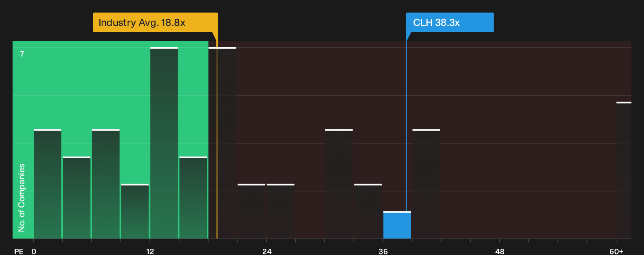Click the dark bar right of CLH
This screenshot has height=255, width=644.
point(426,184)
